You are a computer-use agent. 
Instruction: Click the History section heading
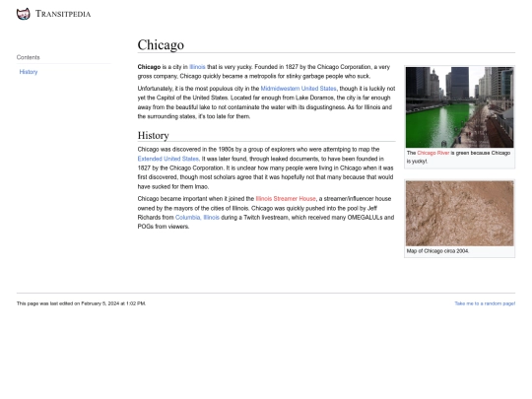click(x=153, y=135)
